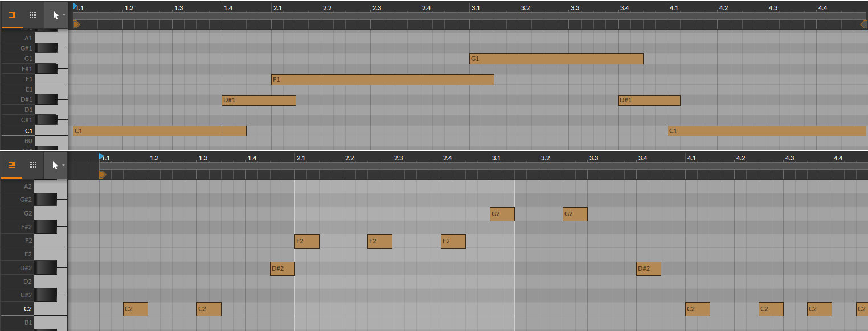This screenshot has width=868, height=331.
Task: Click loop end marker in upper editor
Action: [x=863, y=24]
